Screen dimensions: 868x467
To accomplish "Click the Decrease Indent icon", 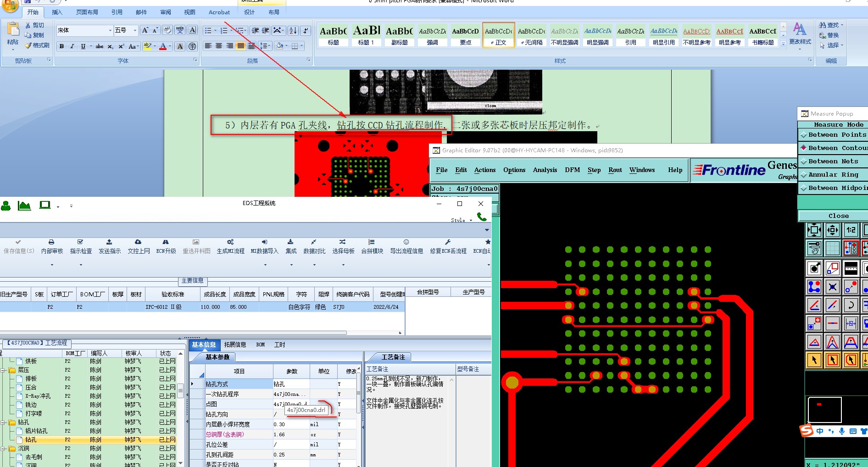I will tap(255, 31).
